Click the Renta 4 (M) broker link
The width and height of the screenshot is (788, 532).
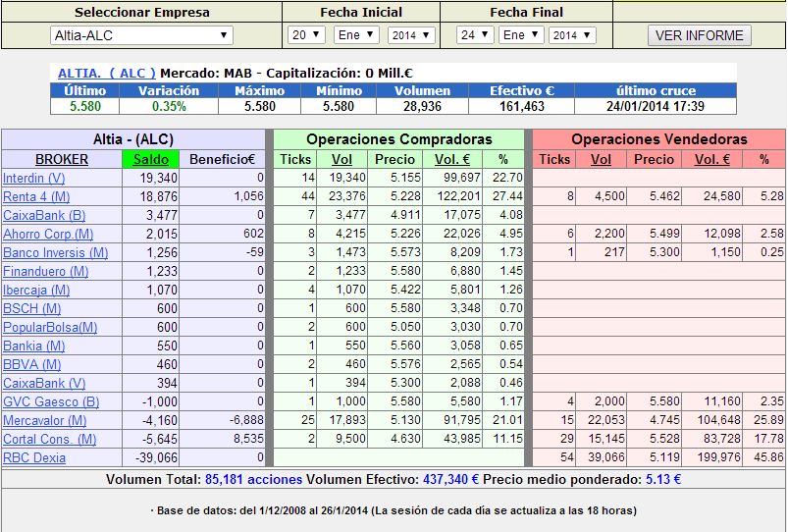[37, 196]
